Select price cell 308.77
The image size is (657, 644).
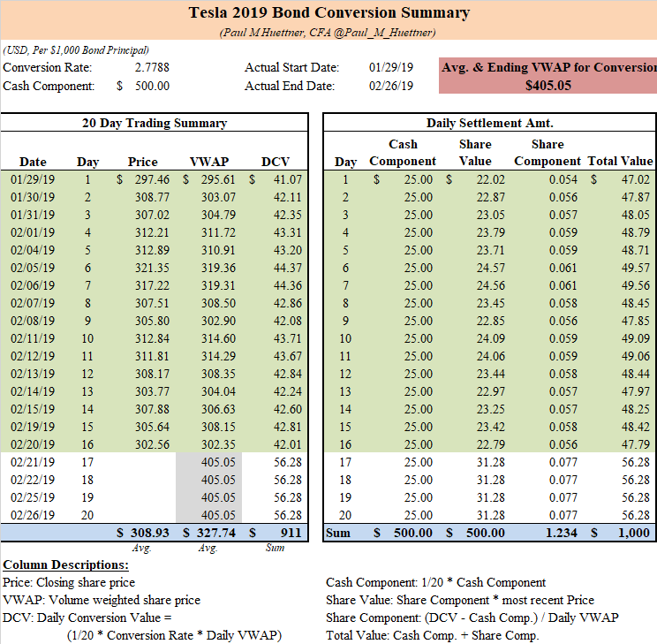152,197
